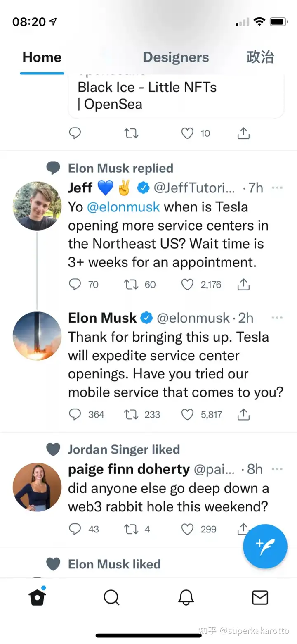This screenshot has width=297, height=644.
Task: Tap the compose new tweet button
Action: coord(265,546)
